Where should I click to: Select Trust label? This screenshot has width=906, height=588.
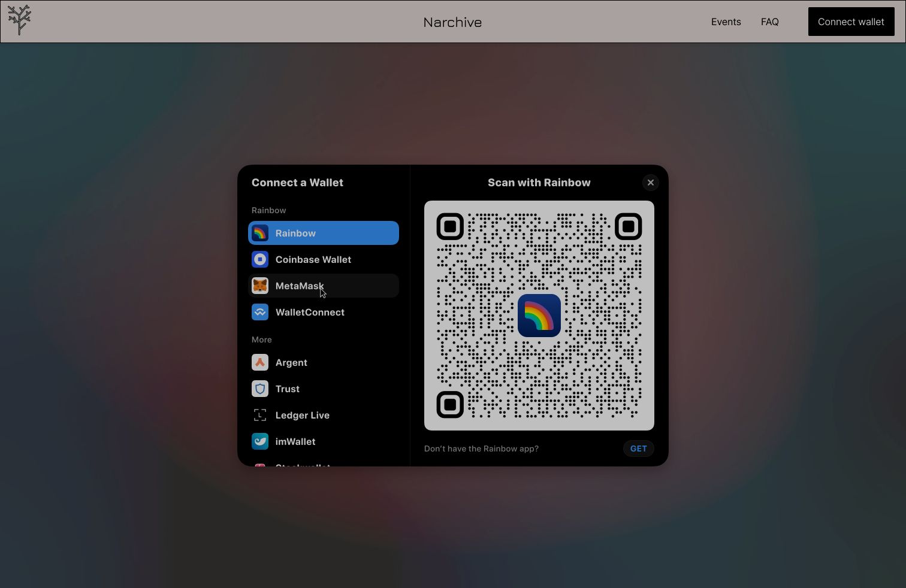click(288, 389)
